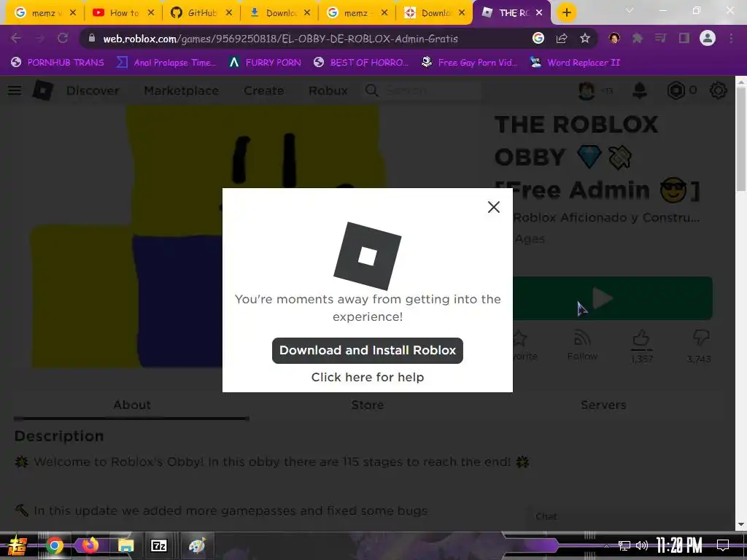Click the Roblox user avatar icon
747x560 pixels.
(x=587, y=90)
